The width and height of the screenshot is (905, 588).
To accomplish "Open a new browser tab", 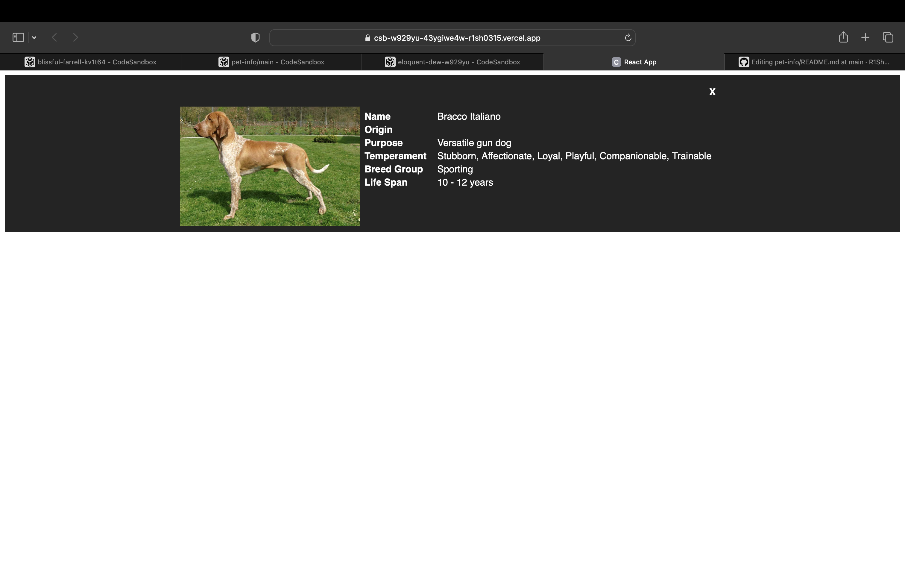I will [865, 37].
